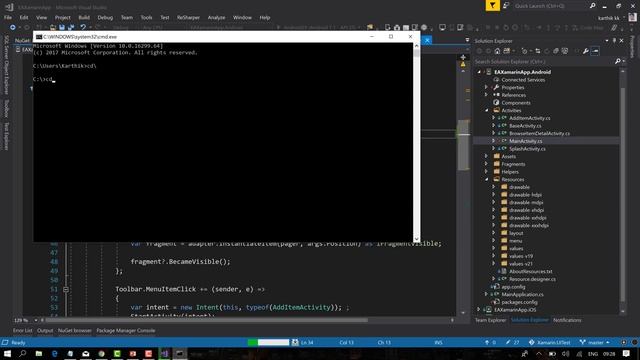Collapse the code block at line 51
The width and height of the screenshot is (640, 360).
point(66,289)
